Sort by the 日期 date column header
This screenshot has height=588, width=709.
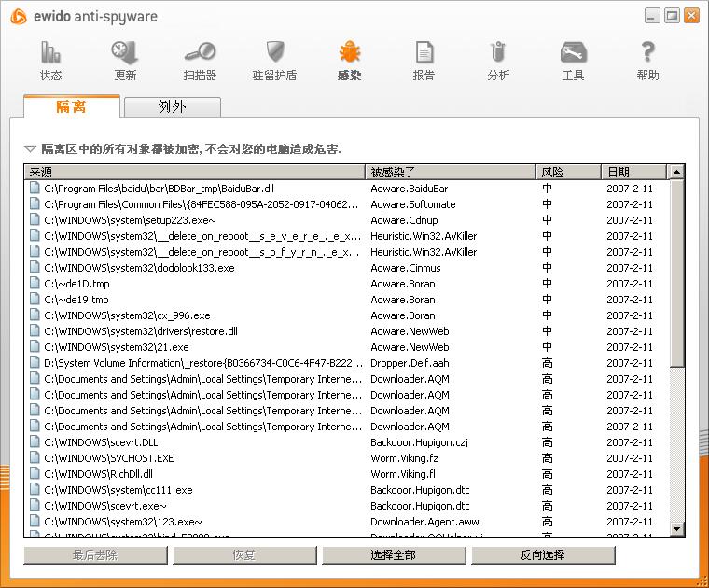pyautogui.click(x=633, y=172)
